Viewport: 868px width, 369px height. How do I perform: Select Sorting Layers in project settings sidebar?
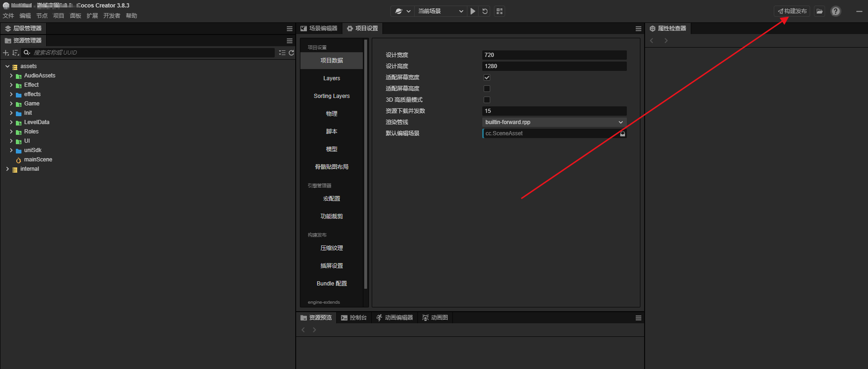point(332,96)
